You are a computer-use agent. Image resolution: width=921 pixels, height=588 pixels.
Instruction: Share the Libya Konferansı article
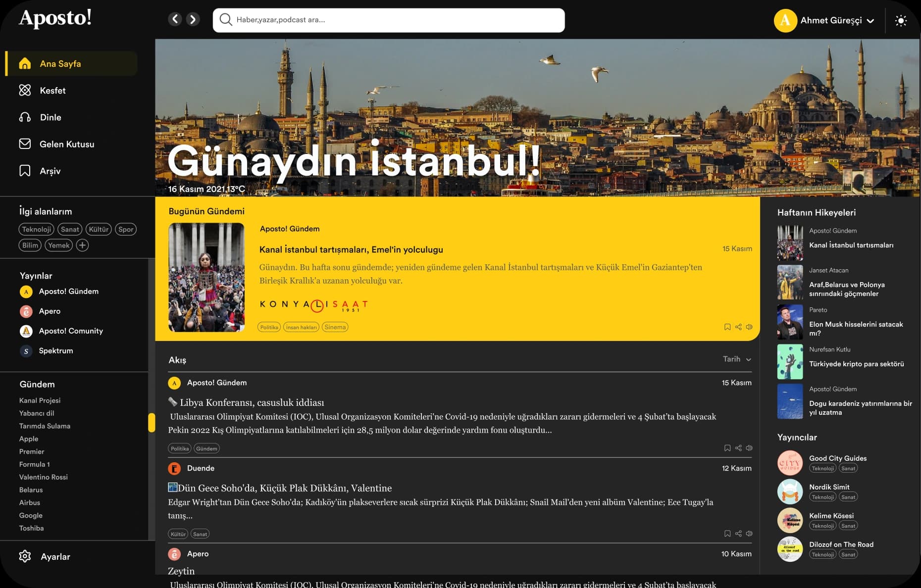click(738, 448)
